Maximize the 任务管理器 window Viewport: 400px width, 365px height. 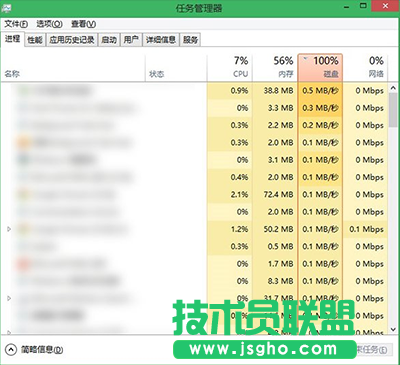click(363, 6)
